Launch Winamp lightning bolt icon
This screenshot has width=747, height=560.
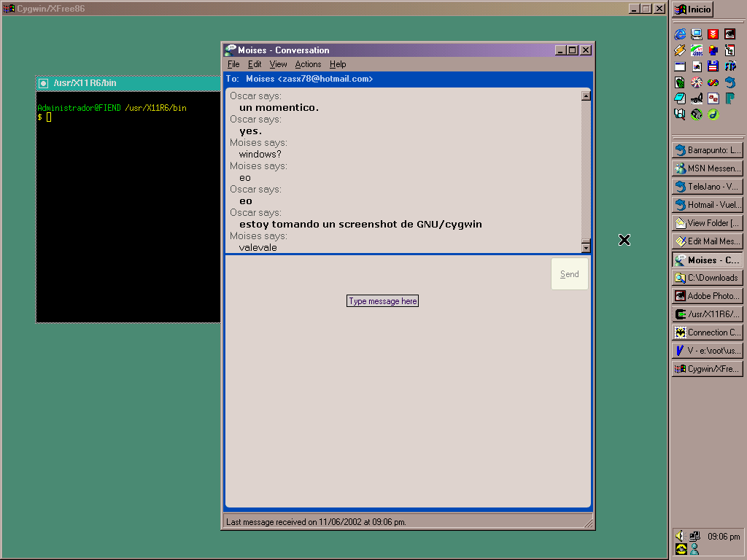[680, 50]
